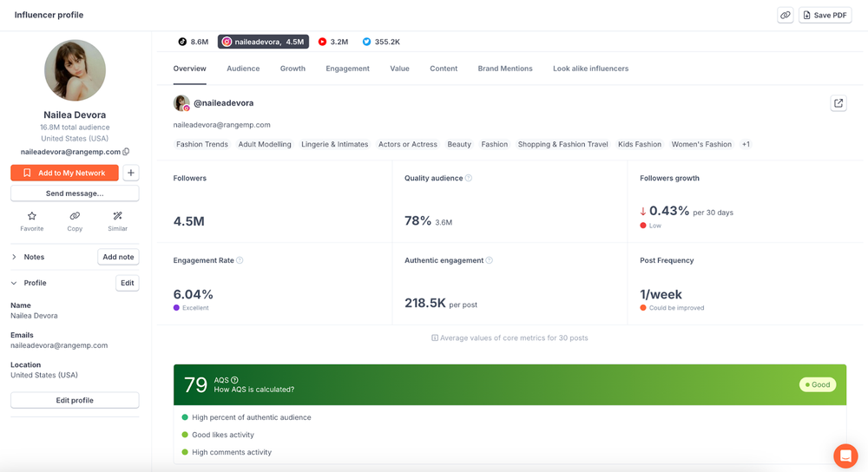Click the info icon by Average values note
The width and height of the screenshot is (868, 472).
click(435, 338)
